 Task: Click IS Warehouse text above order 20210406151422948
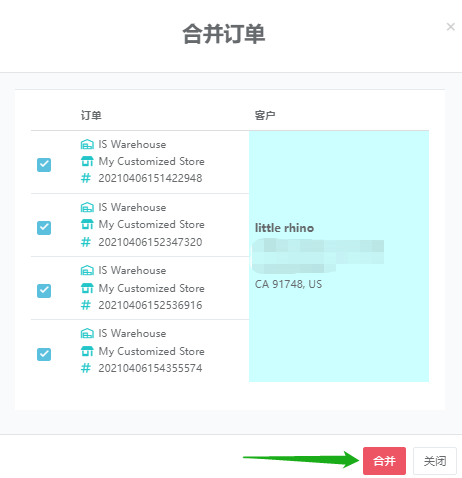point(132,144)
